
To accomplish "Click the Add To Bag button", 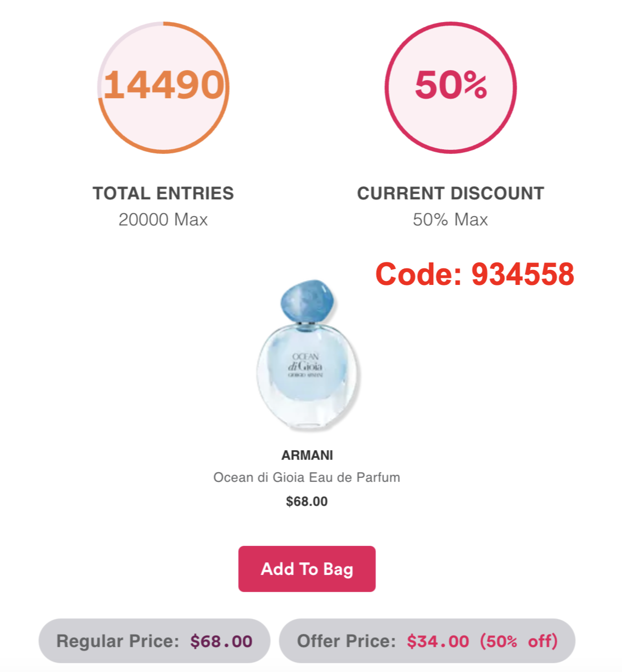I will tap(306, 568).
